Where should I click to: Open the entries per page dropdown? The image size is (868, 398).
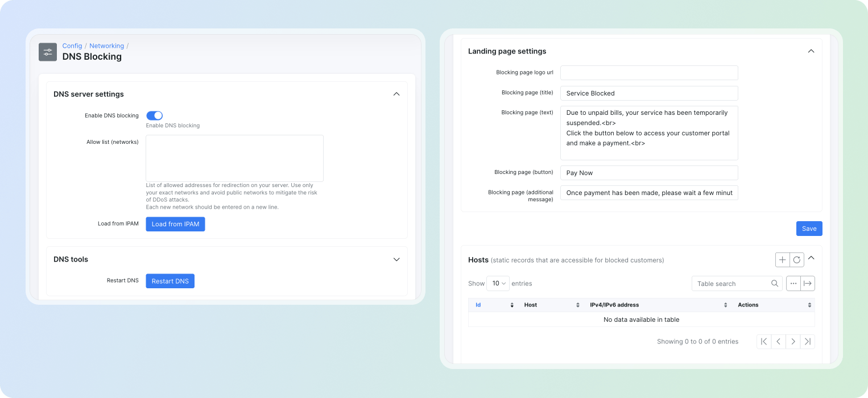(498, 283)
